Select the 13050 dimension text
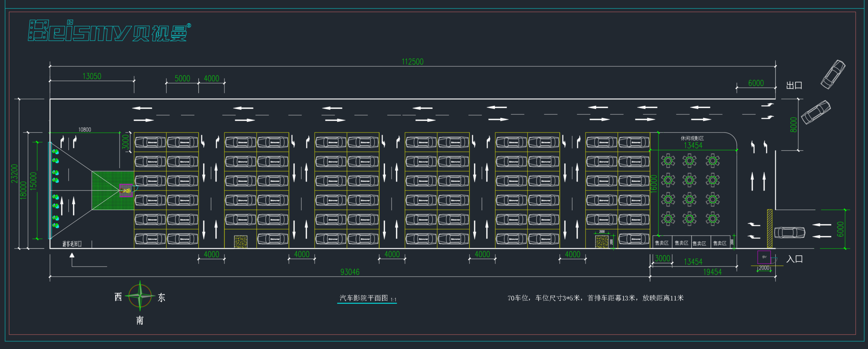868x349 pixels. pyautogui.click(x=92, y=76)
